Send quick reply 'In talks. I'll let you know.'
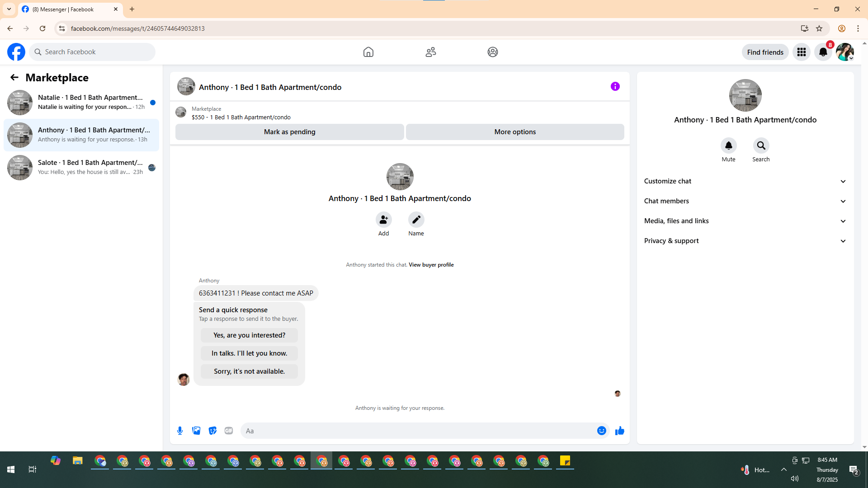The height and width of the screenshot is (488, 868). coord(250,353)
